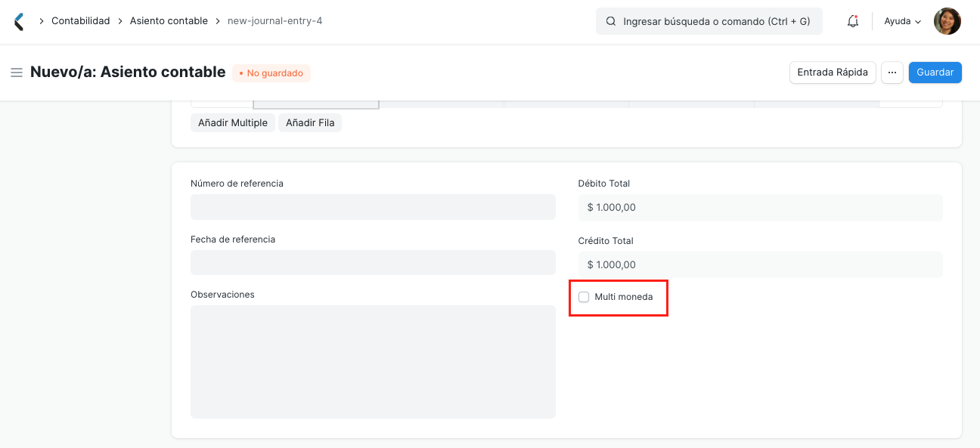
Task: Click the search magnifier icon
Action: tap(610, 22)
